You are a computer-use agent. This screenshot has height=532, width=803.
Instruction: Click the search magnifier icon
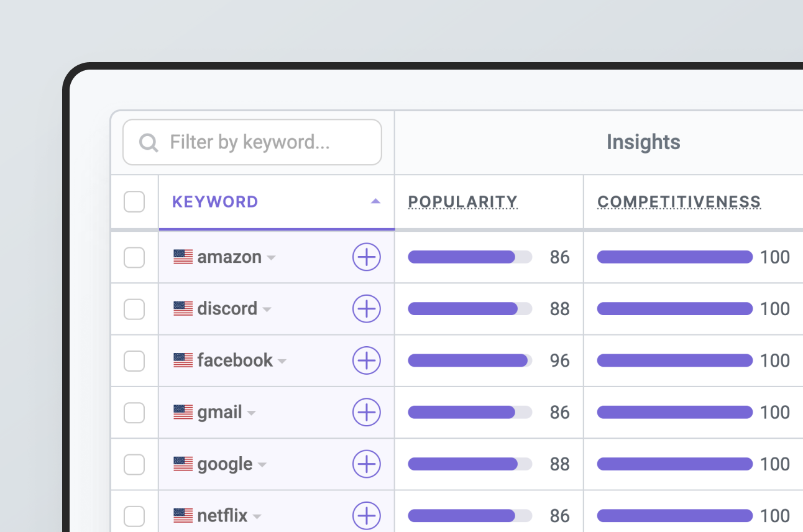tap(149, 143)
